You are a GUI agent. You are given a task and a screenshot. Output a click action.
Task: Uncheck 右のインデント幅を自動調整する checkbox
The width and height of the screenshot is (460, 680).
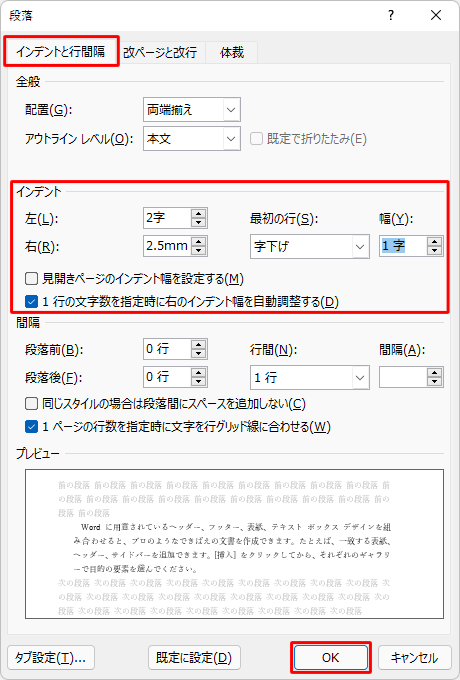click(x=31, y=301)
